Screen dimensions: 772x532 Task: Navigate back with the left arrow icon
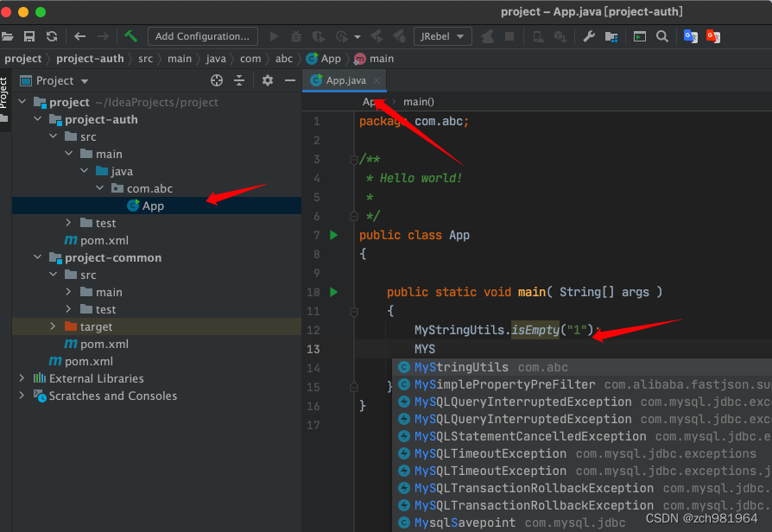click(79, 36)
